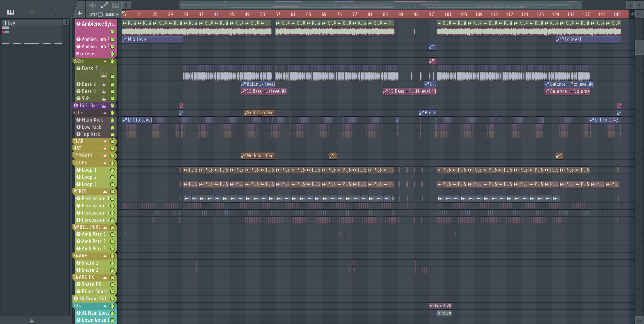Show audio clips in the picker panel

tap(32, 12)
